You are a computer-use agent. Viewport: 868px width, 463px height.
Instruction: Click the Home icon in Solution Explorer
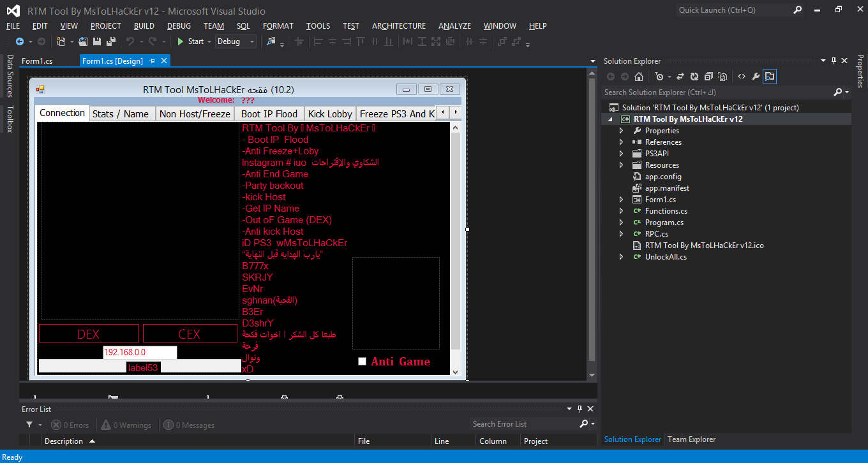click(x=639, y=77)
